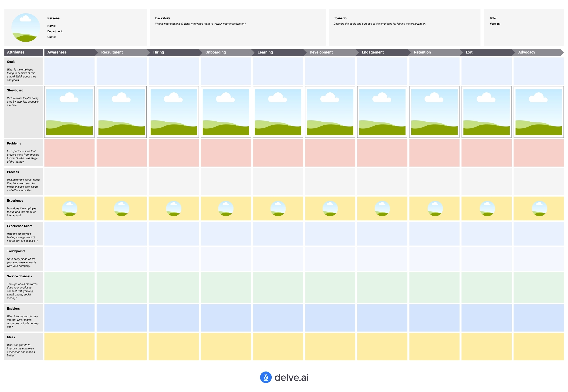Select the Recruitment storyboard image placeholder
The height and width of the screenshot is (392, 568).
[122, 112]
